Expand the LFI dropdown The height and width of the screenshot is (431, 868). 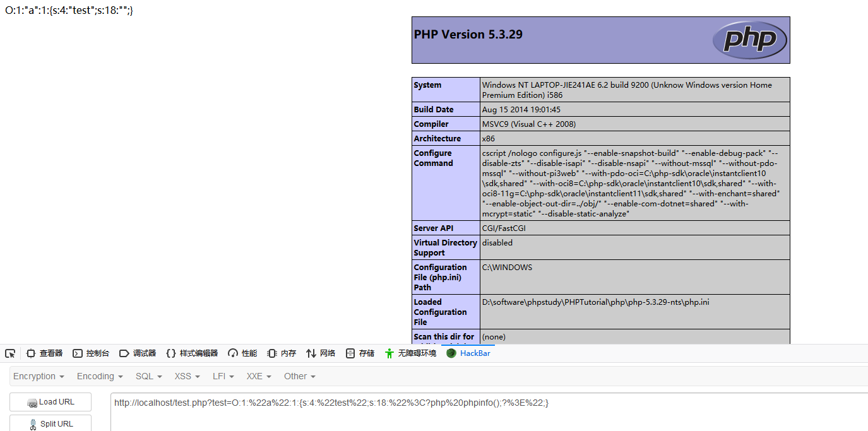pos(223,376)
